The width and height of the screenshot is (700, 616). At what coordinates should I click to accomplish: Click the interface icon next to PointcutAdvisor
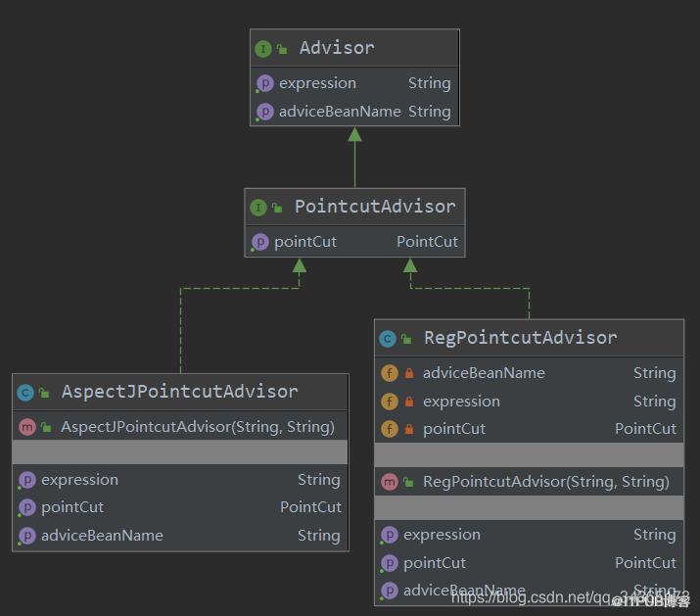click(x=258, y=208)
